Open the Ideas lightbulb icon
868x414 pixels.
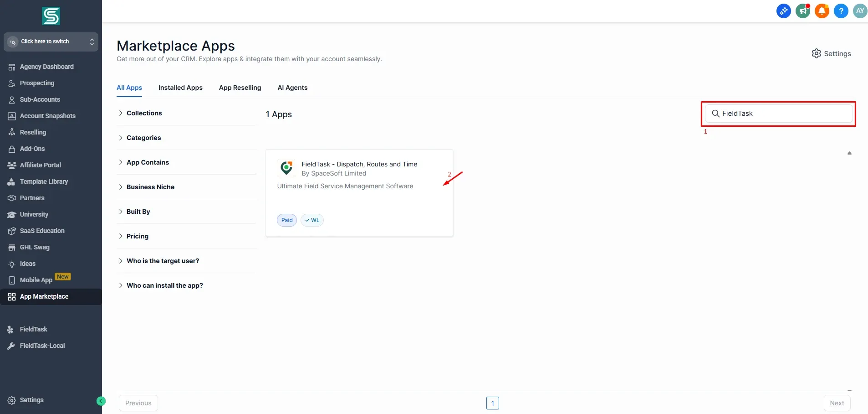(12, 264)
